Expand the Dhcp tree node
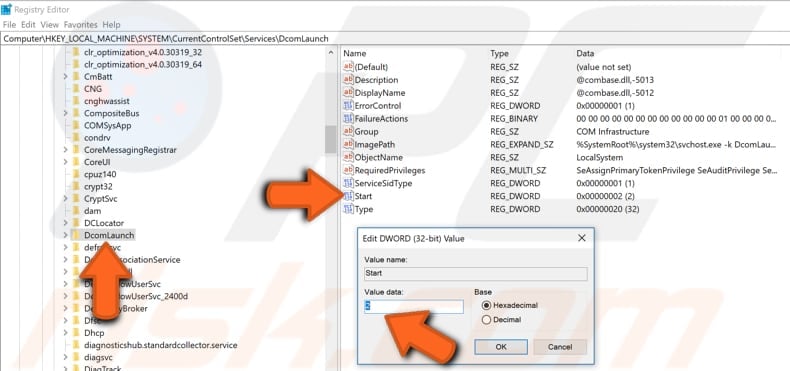The image size is (790, 371). (x=65, y=333)
